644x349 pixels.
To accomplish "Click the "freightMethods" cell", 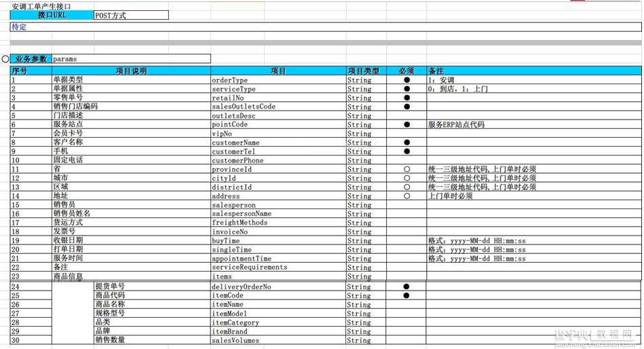I will coord(278,223).
